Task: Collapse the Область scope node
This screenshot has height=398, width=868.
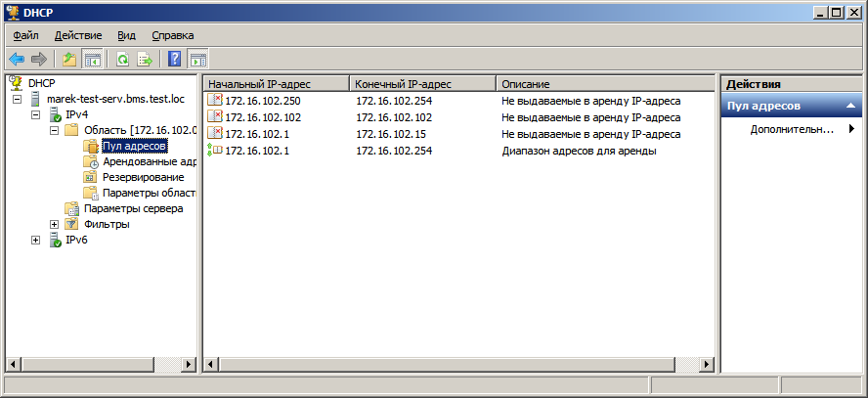Action: tap(54, 131)
